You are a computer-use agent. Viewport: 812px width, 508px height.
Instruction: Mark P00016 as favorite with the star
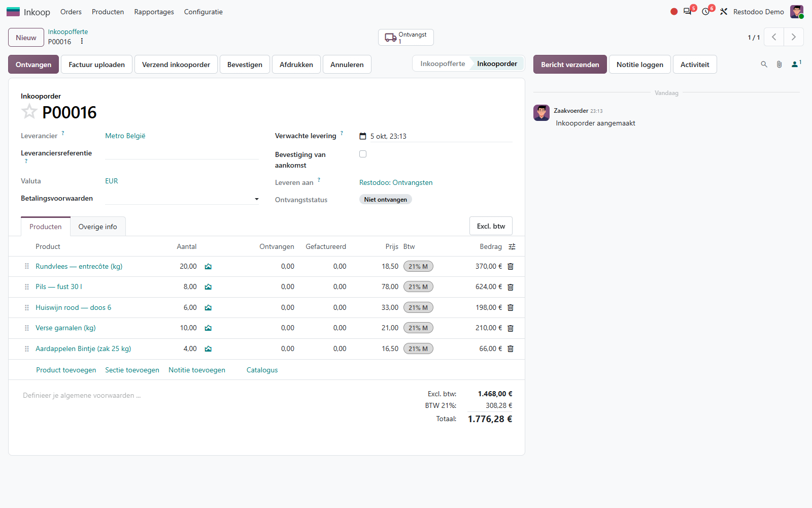point(29,111)
